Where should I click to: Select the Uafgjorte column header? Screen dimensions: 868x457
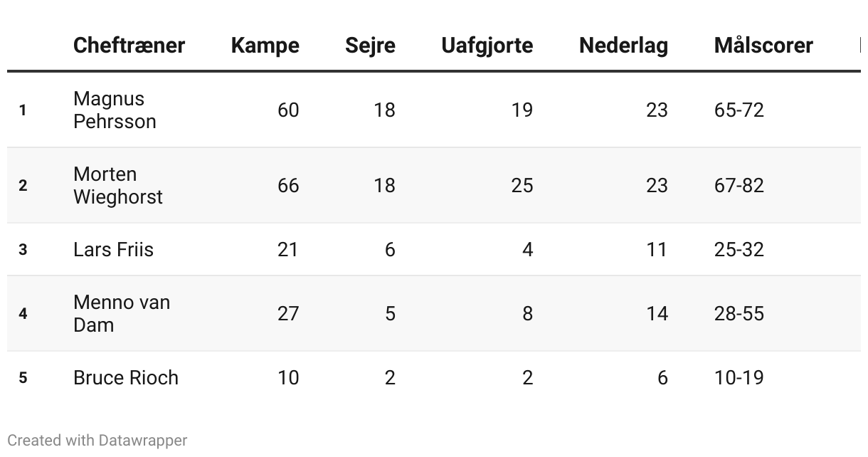click(x=487, y=46)
